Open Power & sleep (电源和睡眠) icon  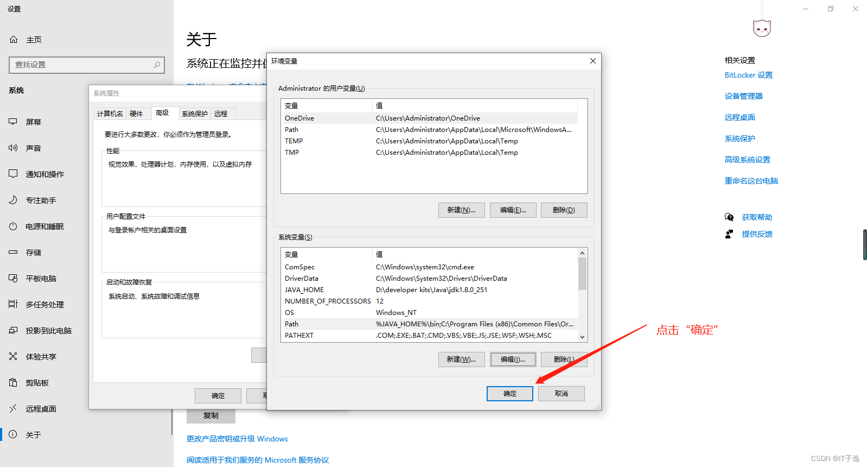pos(13,226)
